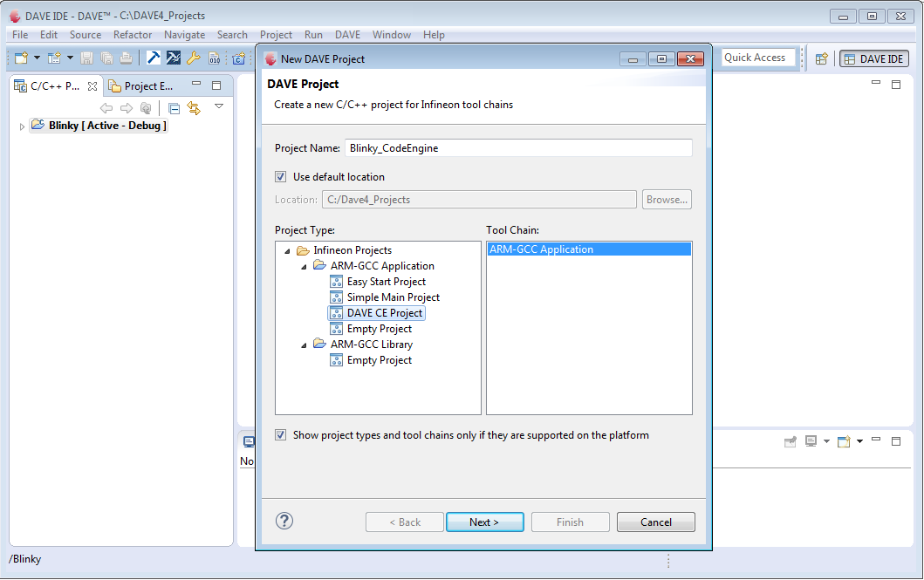Click the New DAVE Project toolbar icon
The height and width of the screenshot is (580, 924).
[54, 58]
